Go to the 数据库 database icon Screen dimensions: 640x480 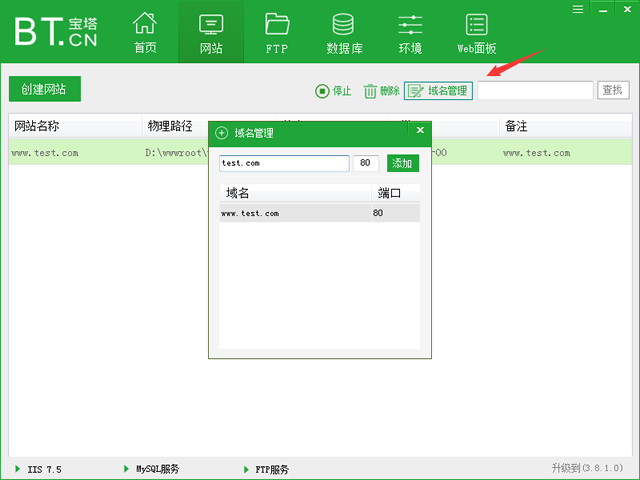click(x=343, y=24)
